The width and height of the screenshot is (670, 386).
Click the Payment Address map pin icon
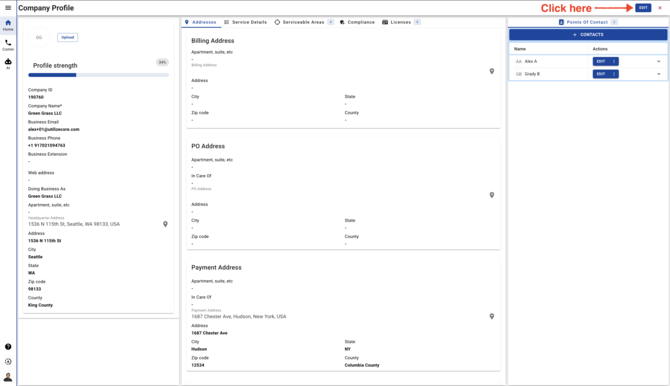click(x=492, y=316)
